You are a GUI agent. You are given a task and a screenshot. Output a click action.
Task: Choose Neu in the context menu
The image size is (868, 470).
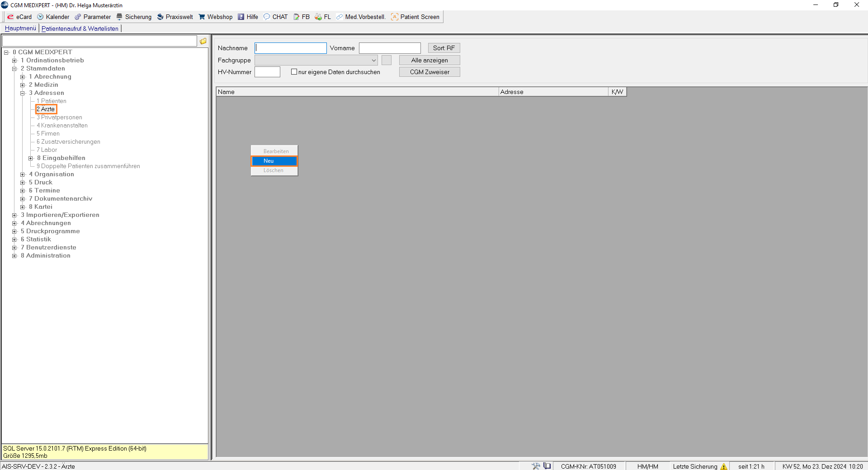(x=274, y=161)
